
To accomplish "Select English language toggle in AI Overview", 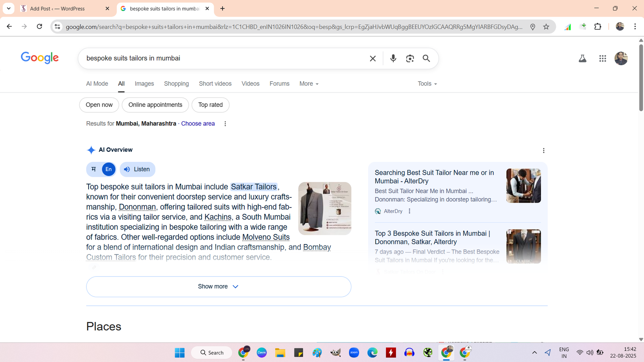I will click(x=109, y=169).
